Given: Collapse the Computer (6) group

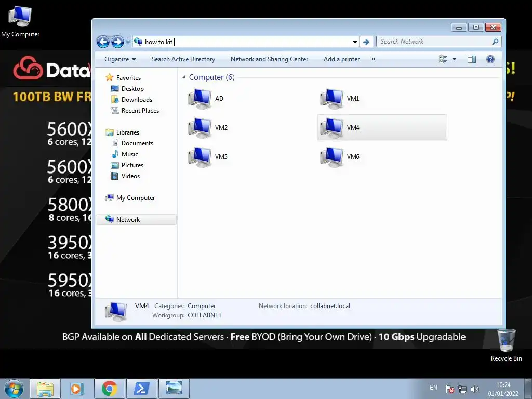Looking at the screenshot, I should (184, 77).
